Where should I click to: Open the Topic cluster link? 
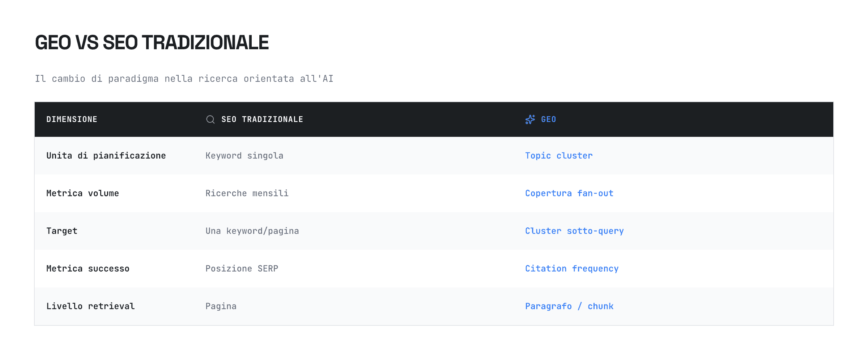558,155
